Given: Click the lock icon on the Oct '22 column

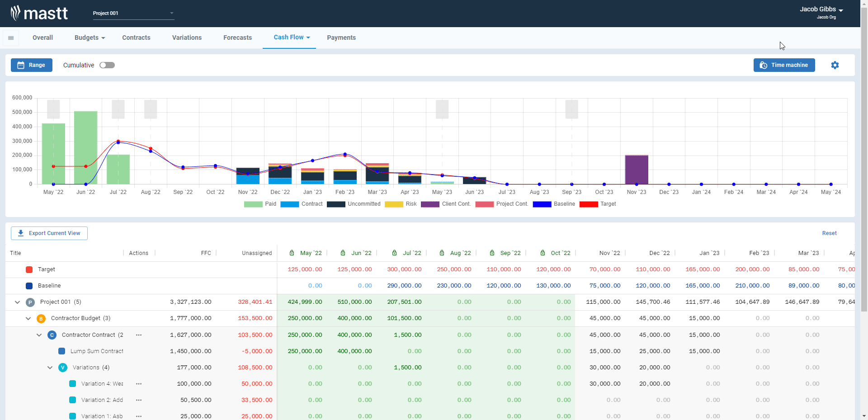Looking at the screenshot, I should (542, 253).
